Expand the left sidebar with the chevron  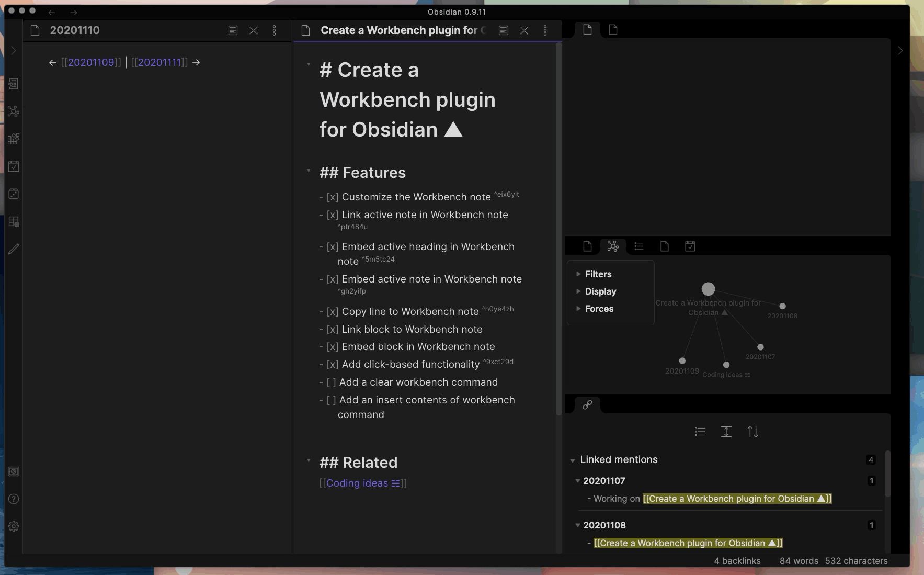point(14,51)
